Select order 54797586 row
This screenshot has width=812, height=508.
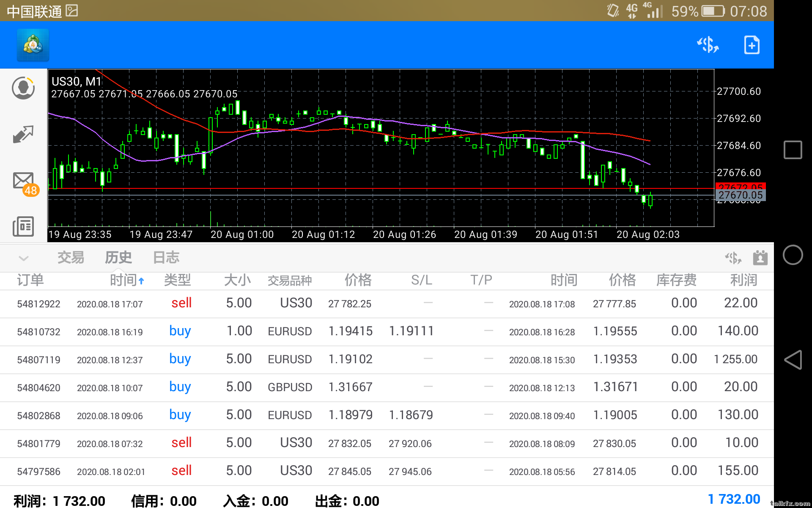pyautogui.click(x=387, y=472)
